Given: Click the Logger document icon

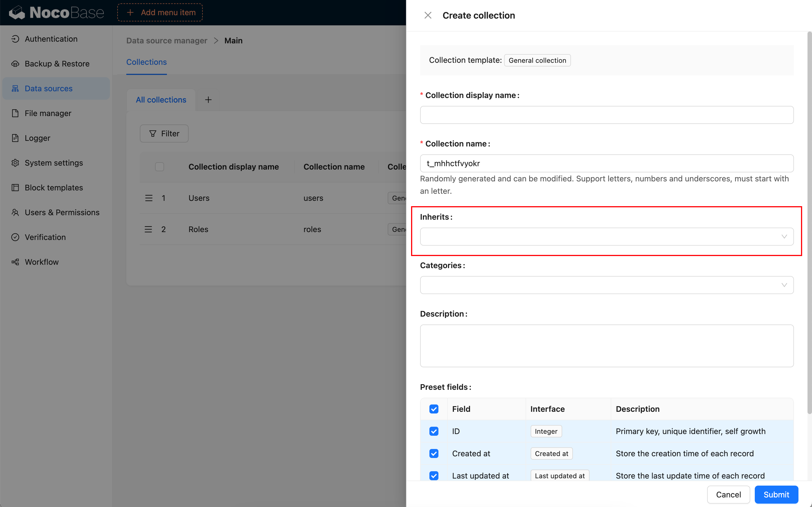Looking at the screenshot, I should (x=15, y=138).
